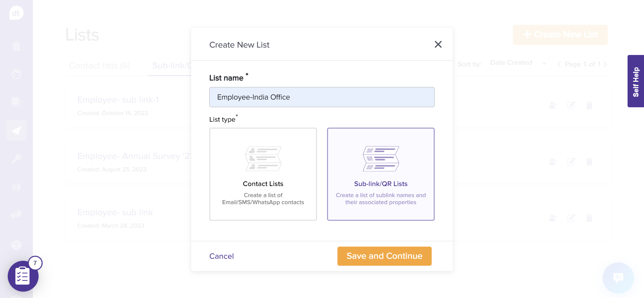Viewport: 644px width, 298px height.
Task: Open the key icon in sidebar
Action: point(16,158)
